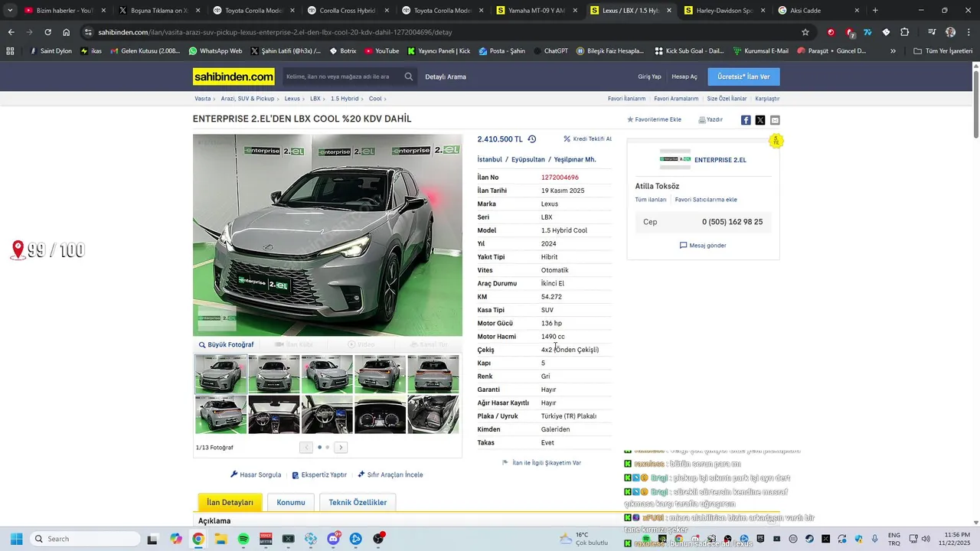Switch to Yamaha MT-09 browser tab
Viewport: 980px width, 551px height.
coord(536,11)
